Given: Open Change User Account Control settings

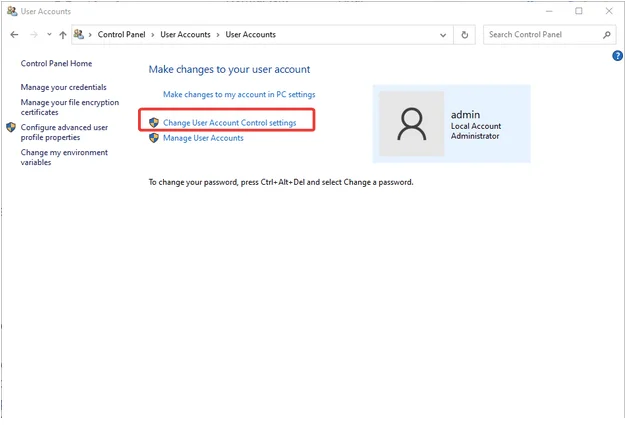Looking at the screenshot, I should [230, 123].
